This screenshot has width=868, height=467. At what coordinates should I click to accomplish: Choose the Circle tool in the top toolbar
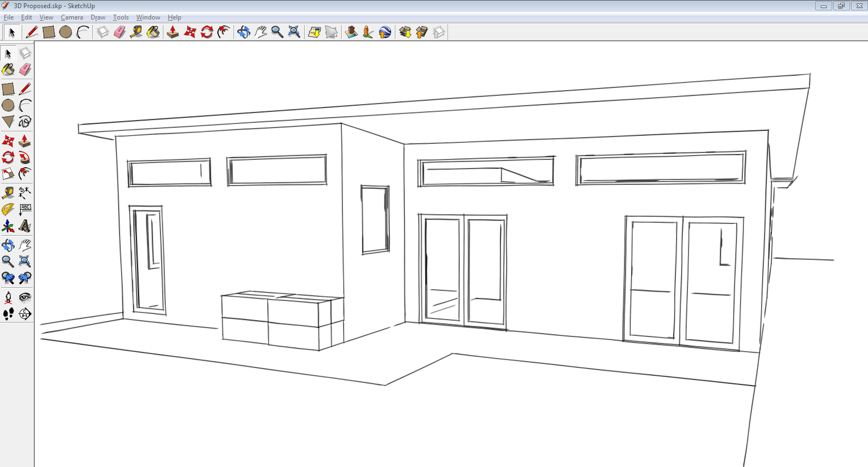(x=66, y=32)
